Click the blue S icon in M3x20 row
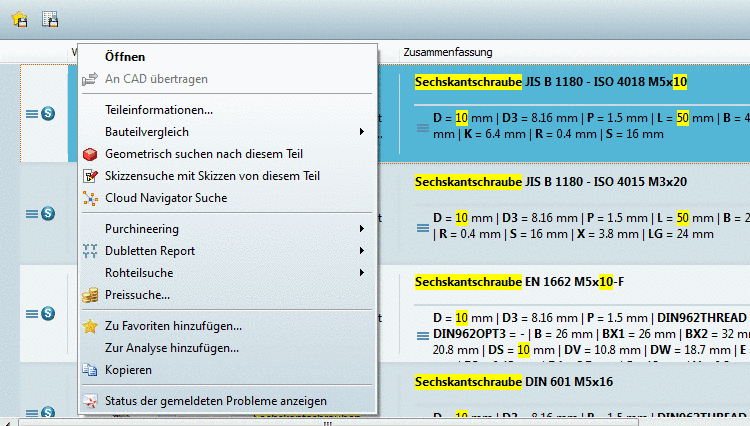Screen dimensions: 750x426 pos(48,213)
